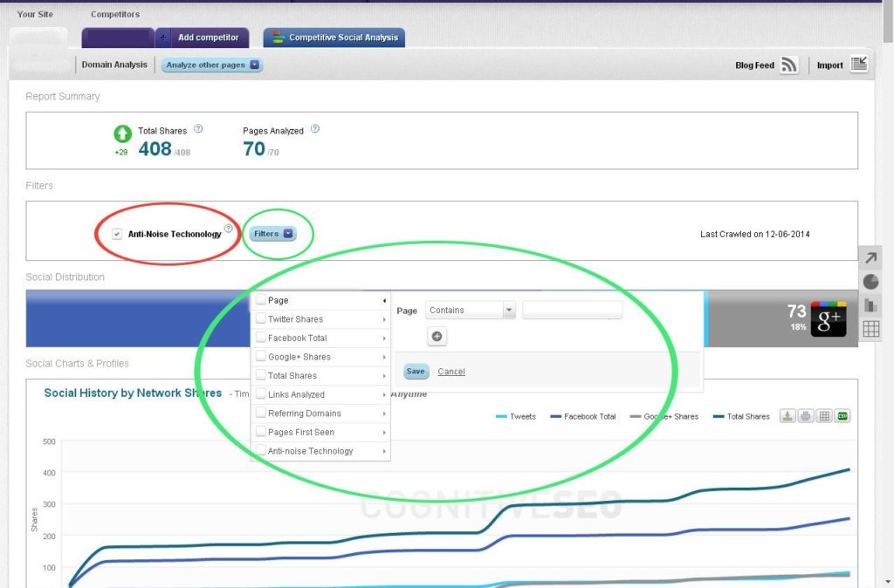This screenshot has height=588, width=894.
Task: Click the Page filter value text field
Action: click(x=573, y=310)
